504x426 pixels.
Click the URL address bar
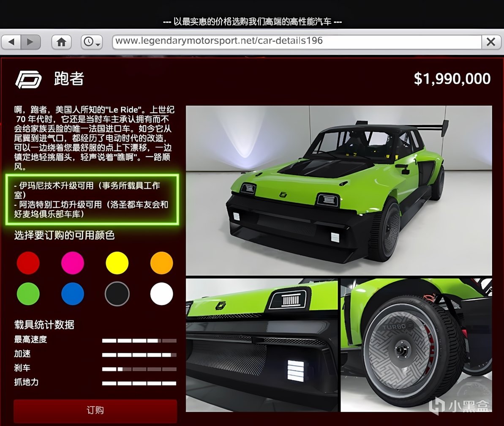[297, 41]
